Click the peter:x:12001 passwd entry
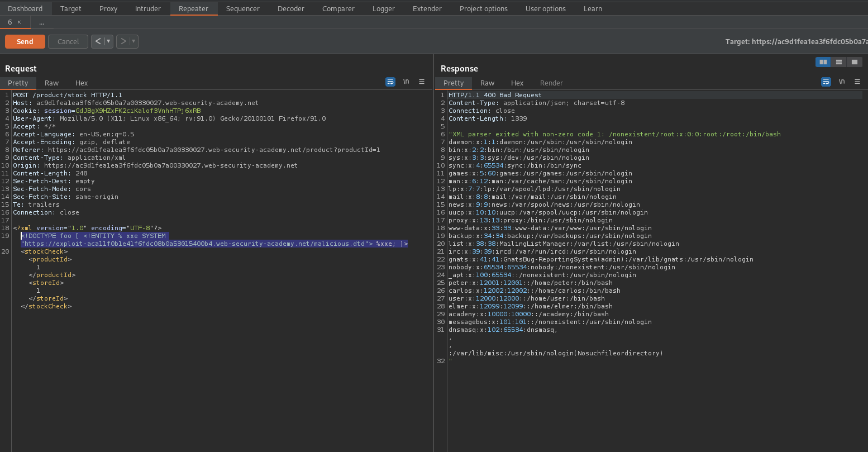Image resolution: width=868 pixels, height=452 pixels. pyautogui.click(x=531, y=283)
